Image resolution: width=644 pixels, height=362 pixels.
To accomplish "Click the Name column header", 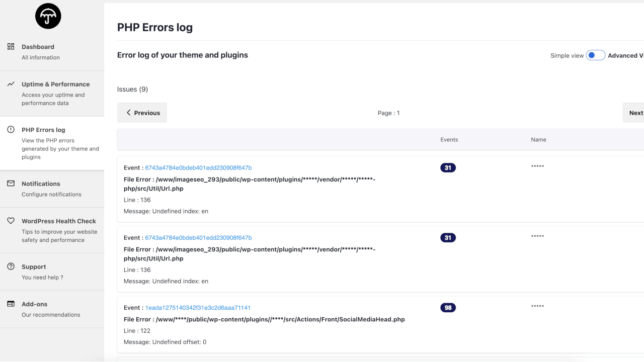I will [538, 140].
